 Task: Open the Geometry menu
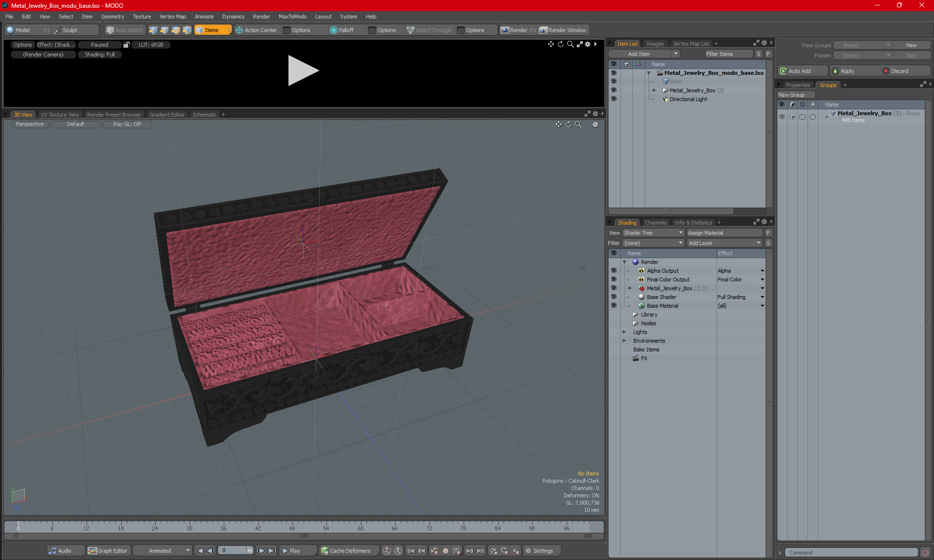(112, 17)
